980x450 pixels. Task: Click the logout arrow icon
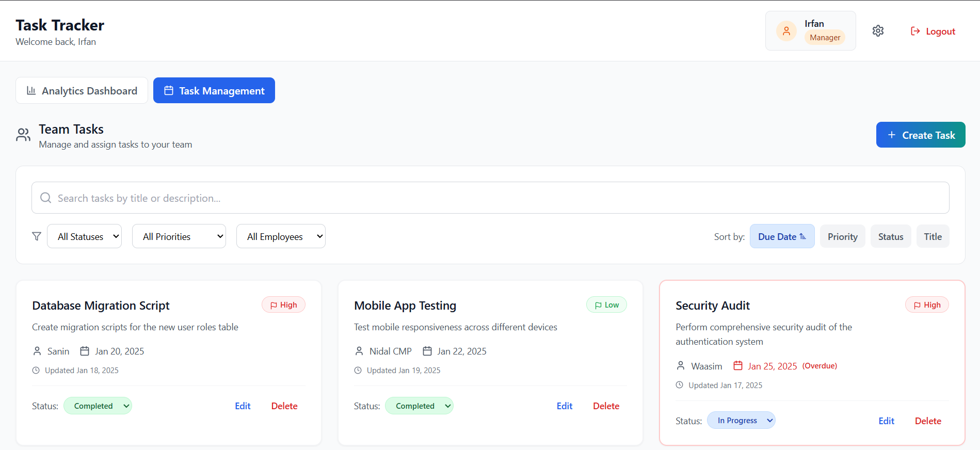pyautogui.click(x=915, y=31)
